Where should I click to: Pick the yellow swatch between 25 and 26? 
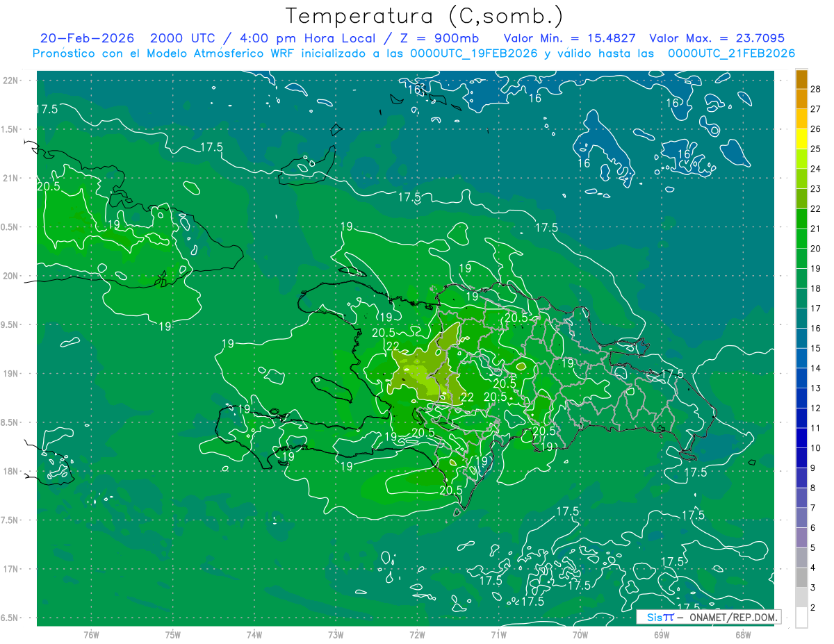tap(802, 138)
